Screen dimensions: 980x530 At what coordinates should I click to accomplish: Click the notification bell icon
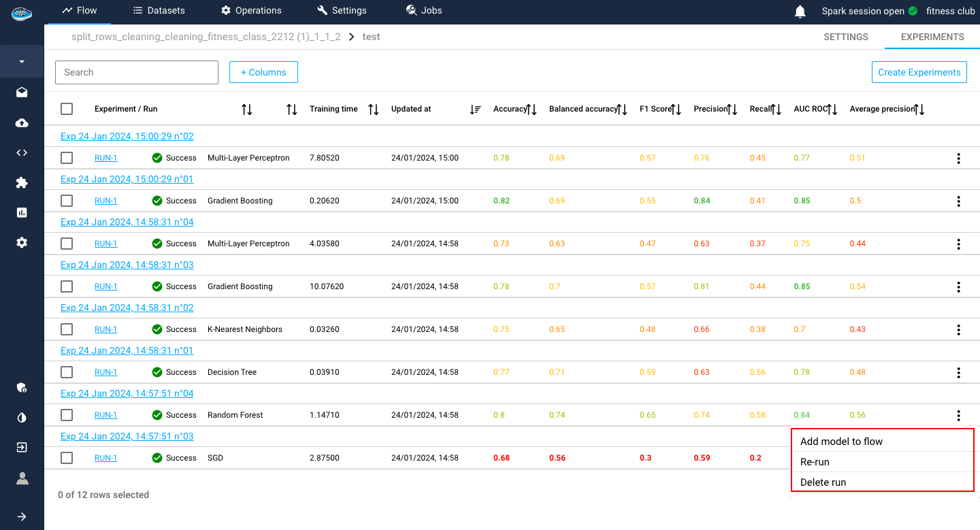point(800,12)
